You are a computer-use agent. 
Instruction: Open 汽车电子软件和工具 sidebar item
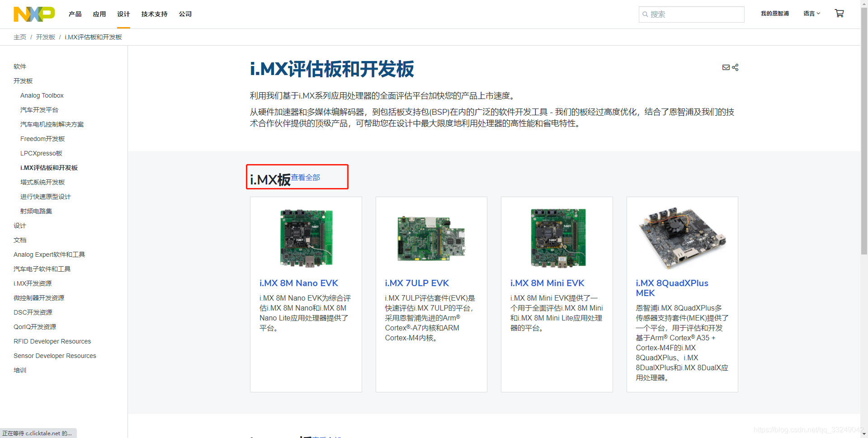click(x=42, y=269)
